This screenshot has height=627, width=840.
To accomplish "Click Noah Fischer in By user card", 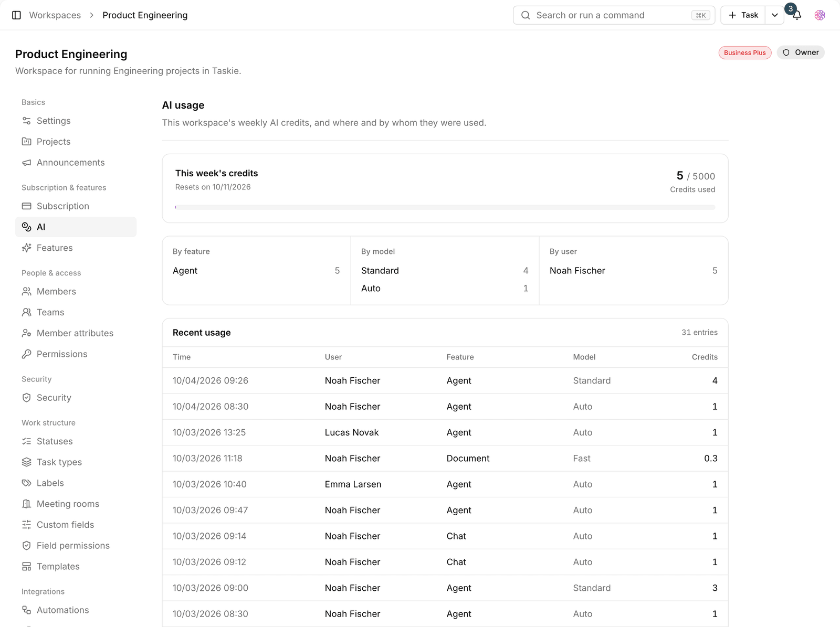I will [577, 271].
